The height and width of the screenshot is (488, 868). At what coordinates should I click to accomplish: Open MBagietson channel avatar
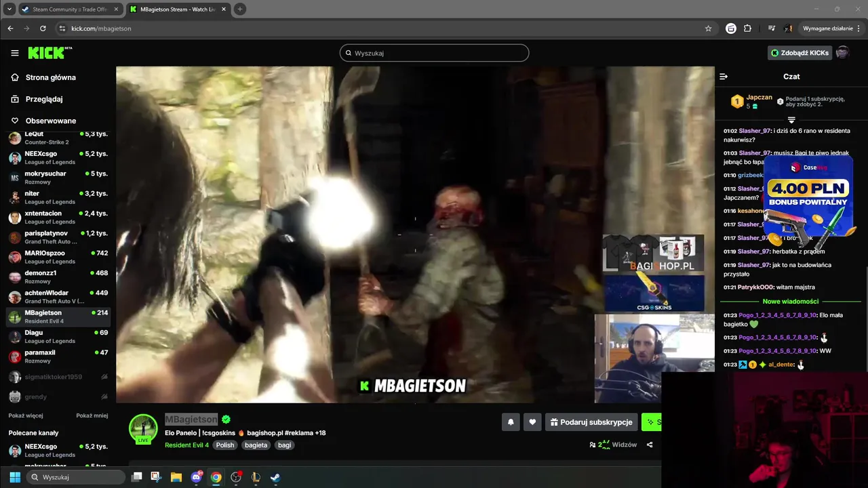pos(143,429)
